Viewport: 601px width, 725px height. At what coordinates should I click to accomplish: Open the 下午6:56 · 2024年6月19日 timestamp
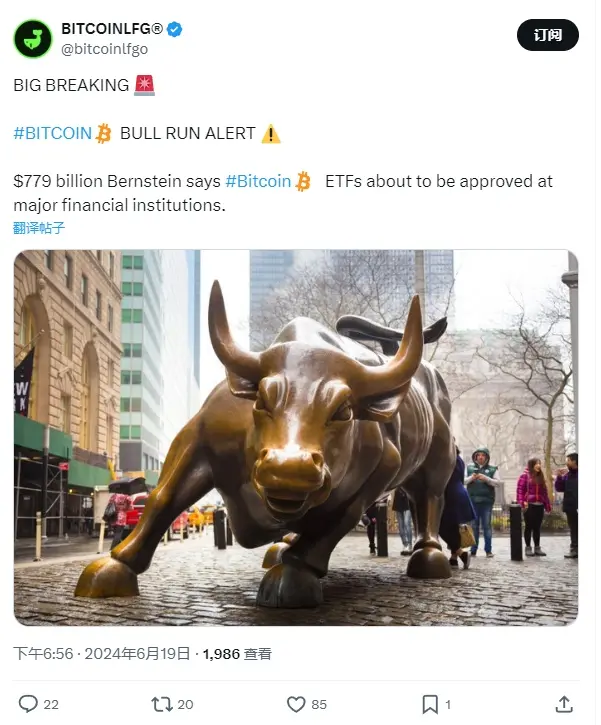pyautogui.click(x=102, y=654)
